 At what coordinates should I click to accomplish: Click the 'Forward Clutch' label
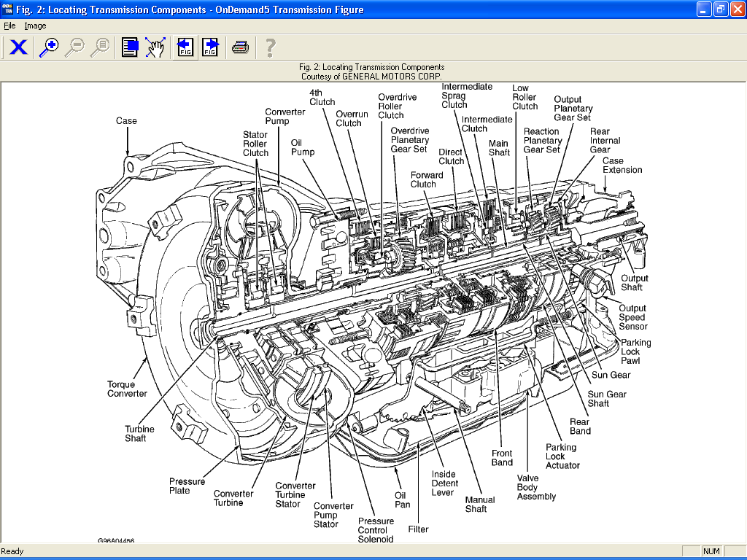(426, 179)
